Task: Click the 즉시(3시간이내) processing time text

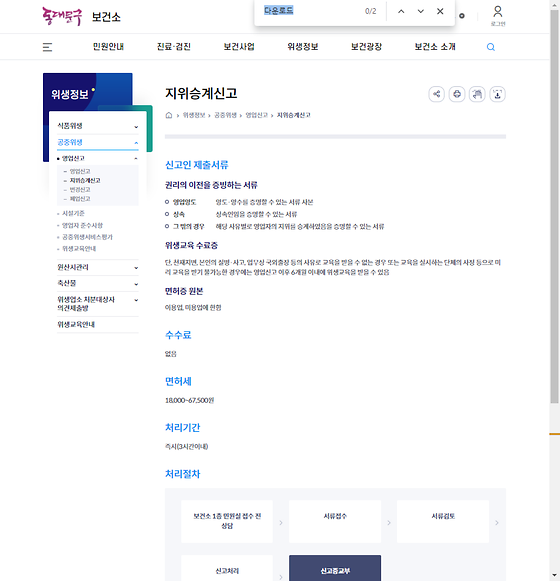Action: [x=186, y=446]
